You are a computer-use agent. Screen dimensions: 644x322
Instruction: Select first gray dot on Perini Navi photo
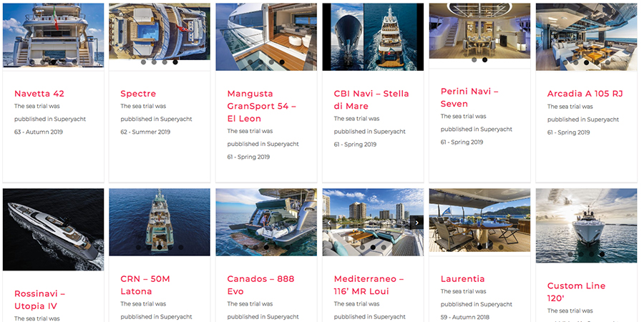click(474, 59)
